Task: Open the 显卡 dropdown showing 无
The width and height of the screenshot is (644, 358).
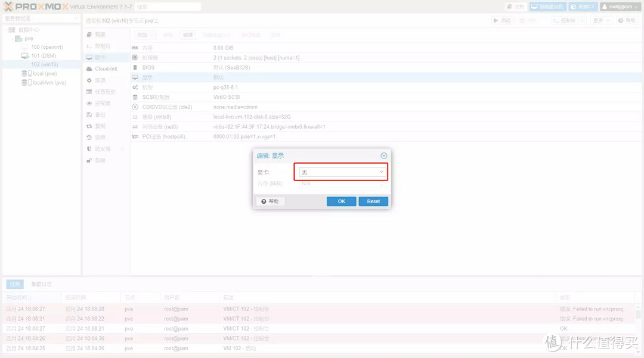Action: pos(342,172)
